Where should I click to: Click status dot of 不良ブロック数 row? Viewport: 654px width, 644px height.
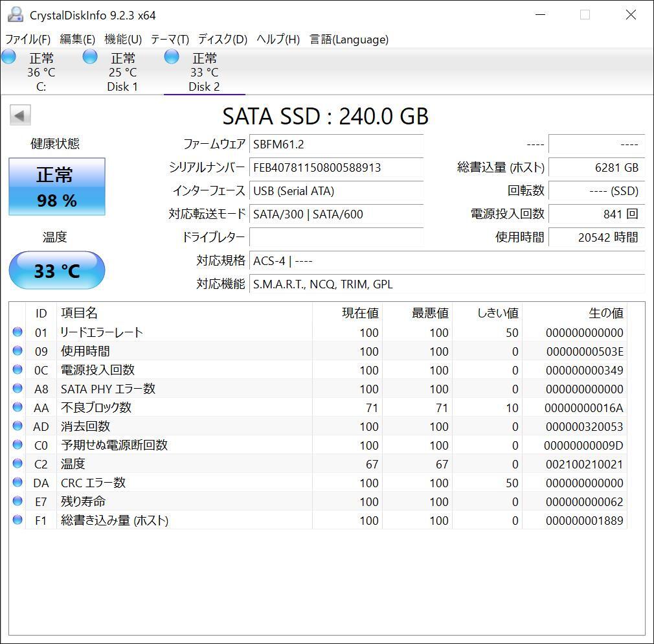(17, 407)
